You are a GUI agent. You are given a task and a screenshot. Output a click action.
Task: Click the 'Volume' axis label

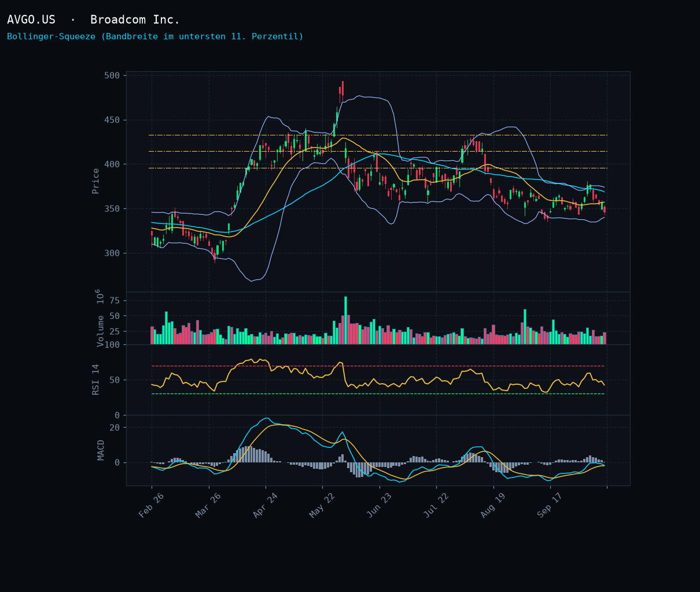point(101,331)
